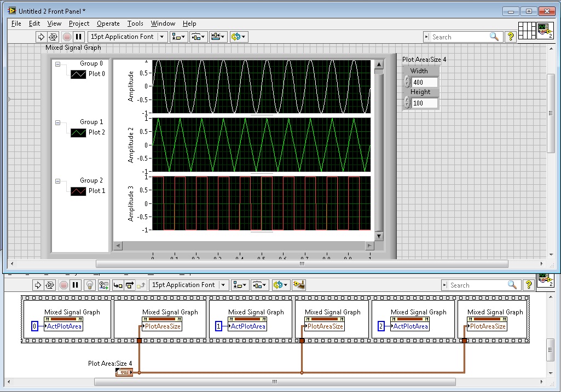Click the Height increment/decrement stepper
The height and width of the screenshot is (392, 561).
coord(407,102)
